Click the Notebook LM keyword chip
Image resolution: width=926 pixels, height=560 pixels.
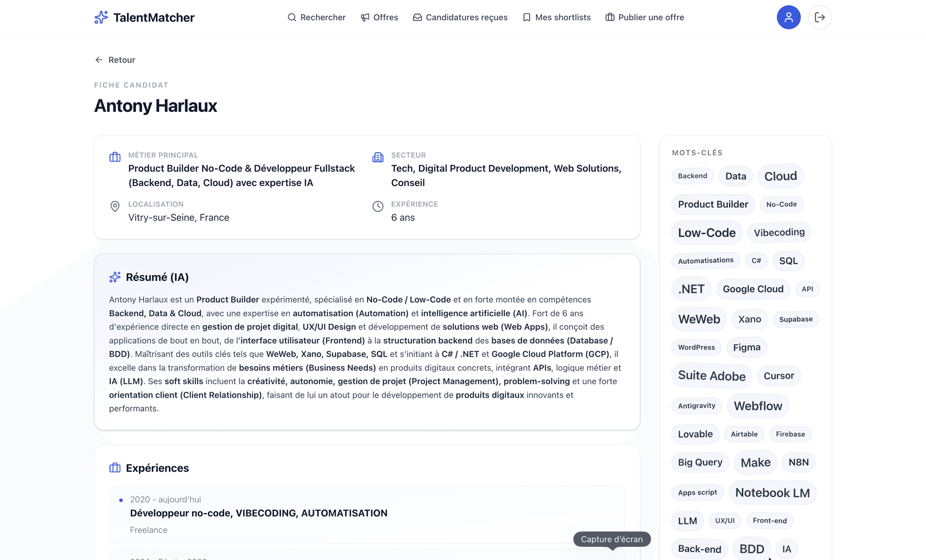[772, 493]
